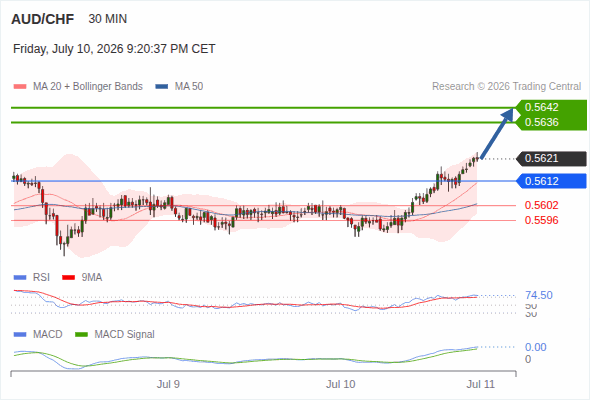Click the RSI legend blue marker
The image size is (590, 400).
coord(20,278)
